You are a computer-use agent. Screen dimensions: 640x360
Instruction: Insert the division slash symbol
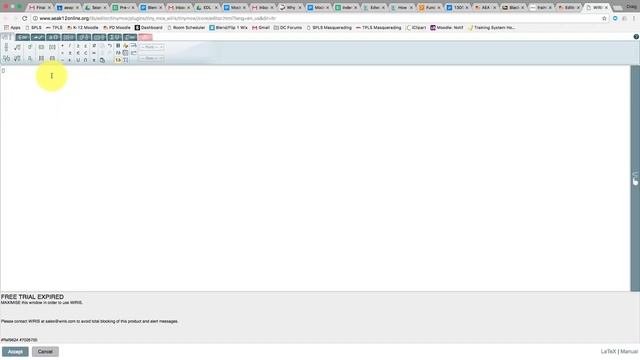point(70,46)
